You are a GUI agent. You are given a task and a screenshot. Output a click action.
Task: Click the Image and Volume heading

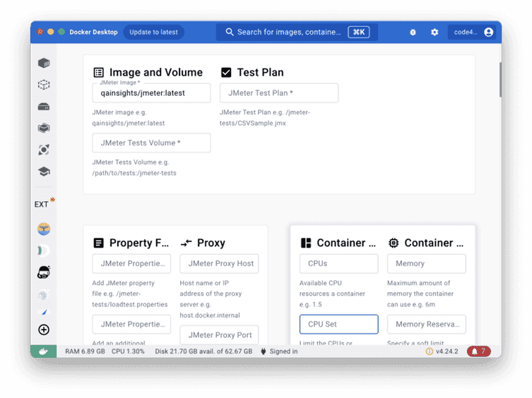(x=156, y=73)
